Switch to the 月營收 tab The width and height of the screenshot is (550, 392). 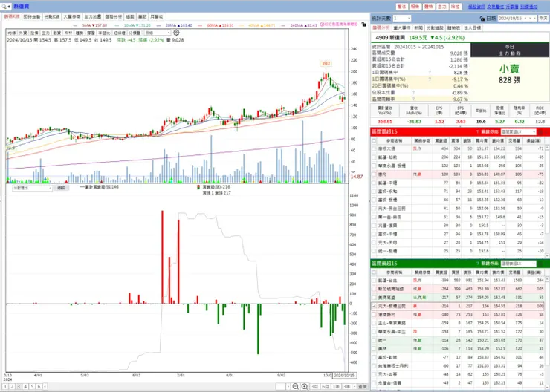point(157,17)
